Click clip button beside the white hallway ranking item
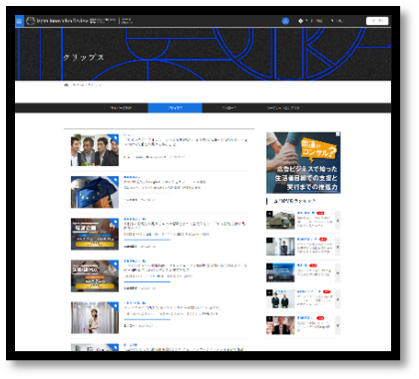419x379 pixels. tap(338, 247)
